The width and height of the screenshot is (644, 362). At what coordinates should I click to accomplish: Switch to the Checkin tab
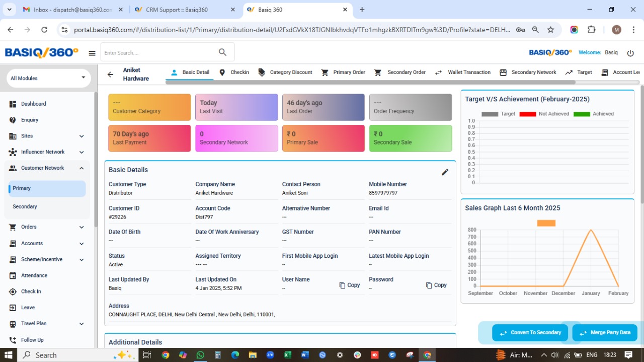pyautogui.click(x=234, y=72)
